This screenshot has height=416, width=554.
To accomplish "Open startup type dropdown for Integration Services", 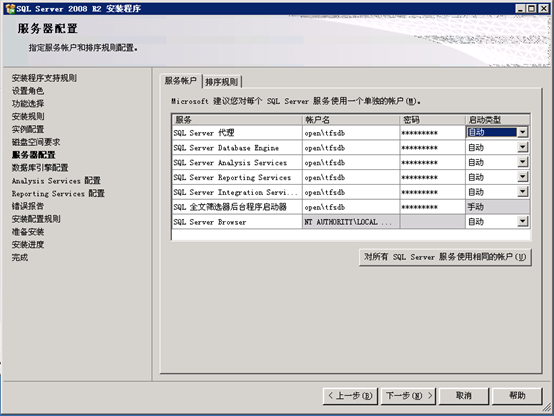I will pos(522,192).
